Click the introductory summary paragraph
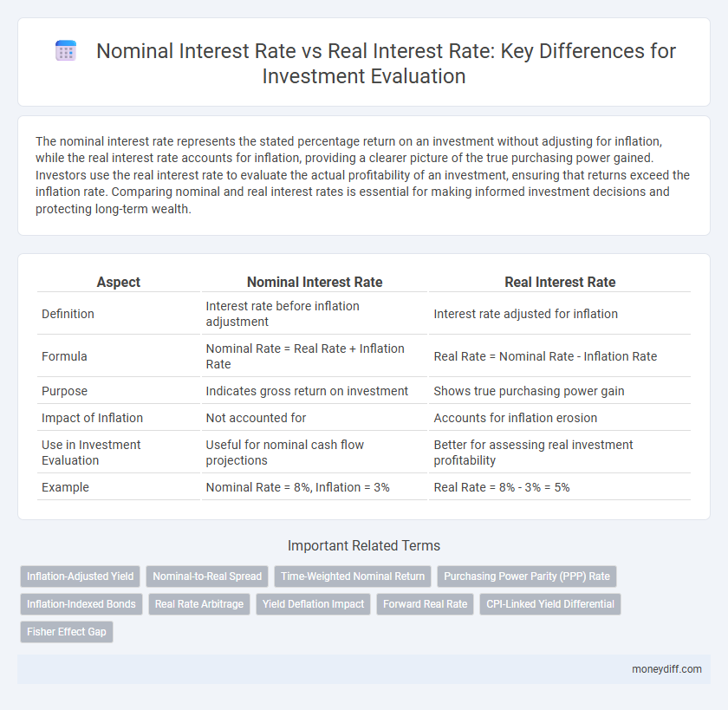This screenshot has width=728, height=710. click(x=363, y=175)
